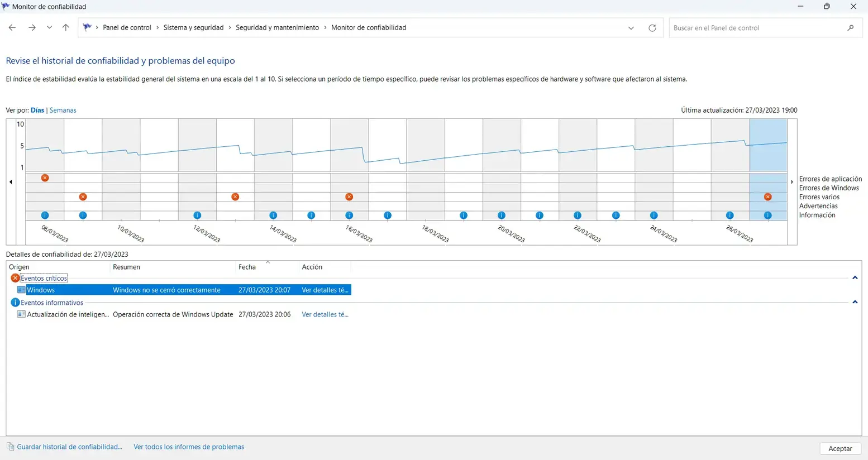Image resolution: width=868 pixels, height=460 pixels.
Task: Open the recent locations dropdown arrow
Action: coord(49,27)
